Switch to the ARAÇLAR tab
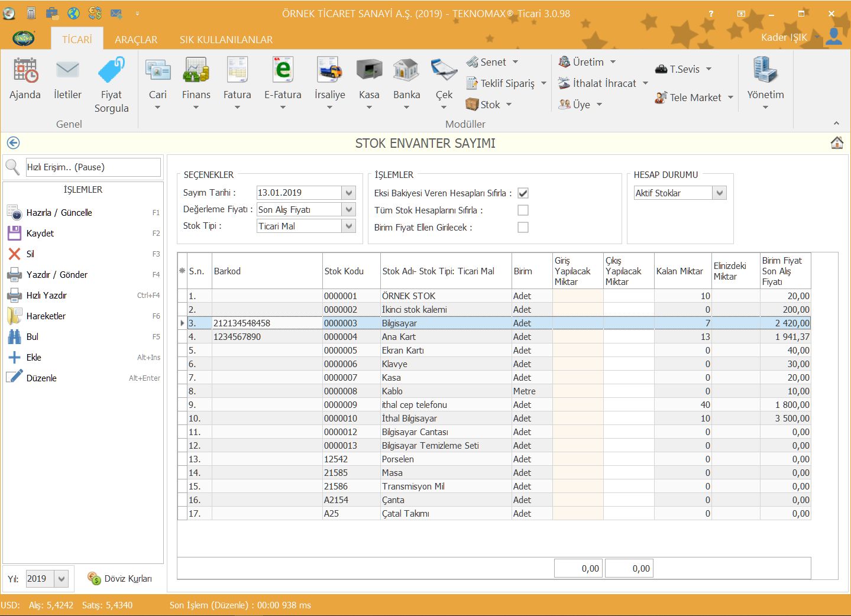Image resolution: width=851 pixels, height=616 pixels. click(136, 40)
